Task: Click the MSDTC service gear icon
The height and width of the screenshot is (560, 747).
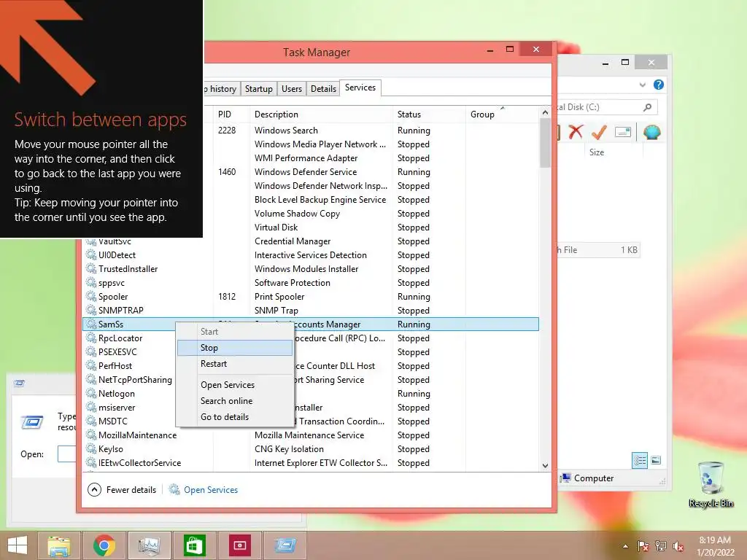Action: coord(91,421)
